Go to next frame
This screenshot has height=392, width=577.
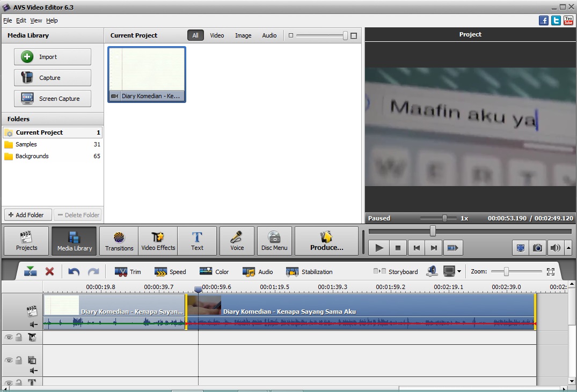point(434,248)
